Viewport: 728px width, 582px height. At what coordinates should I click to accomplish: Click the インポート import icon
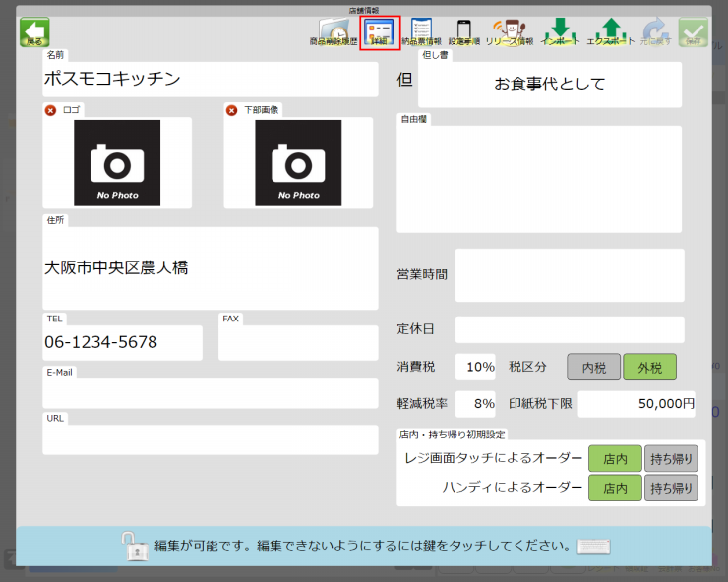click(x=561, y=31)
